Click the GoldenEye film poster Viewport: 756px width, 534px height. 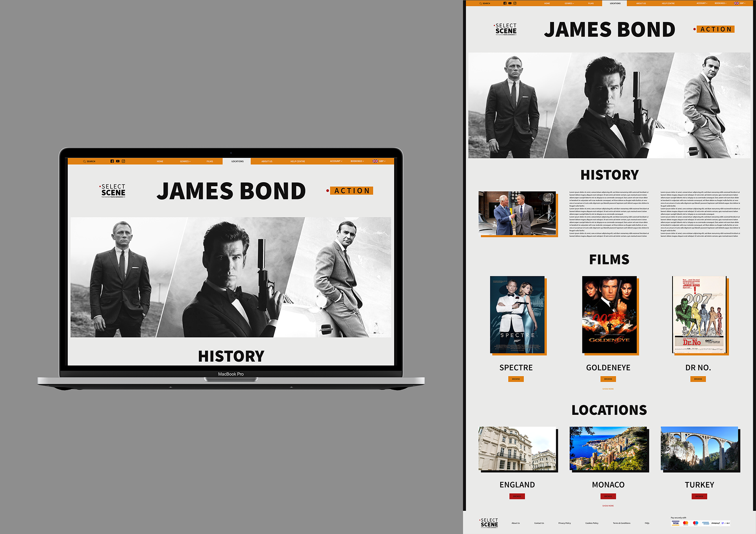pos(609,314)
